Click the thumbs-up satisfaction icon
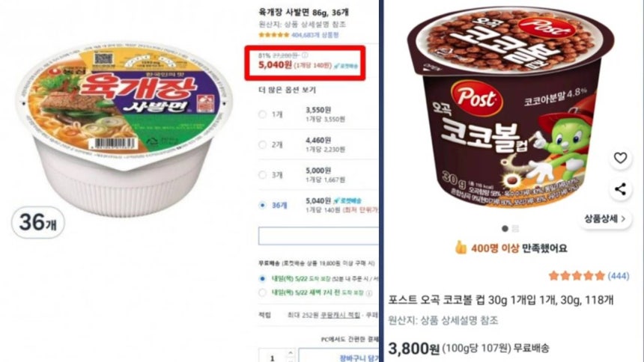644x362 pixels. coord(461,248)
